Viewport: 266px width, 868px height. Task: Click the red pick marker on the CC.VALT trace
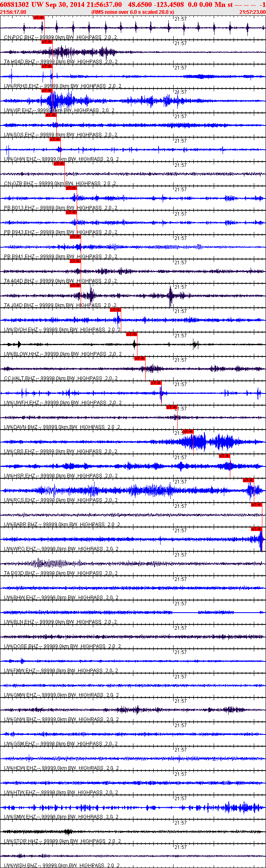[x=140, y=358]
